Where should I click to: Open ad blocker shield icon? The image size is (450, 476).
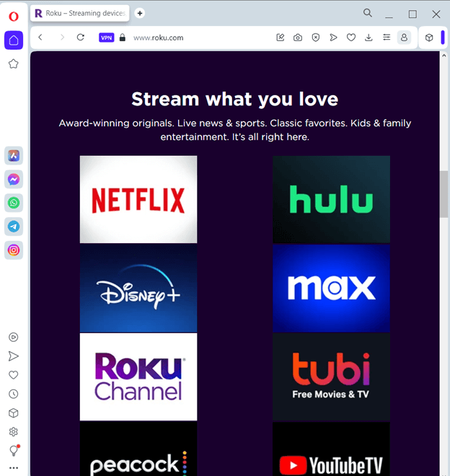(x=316, y=38)
